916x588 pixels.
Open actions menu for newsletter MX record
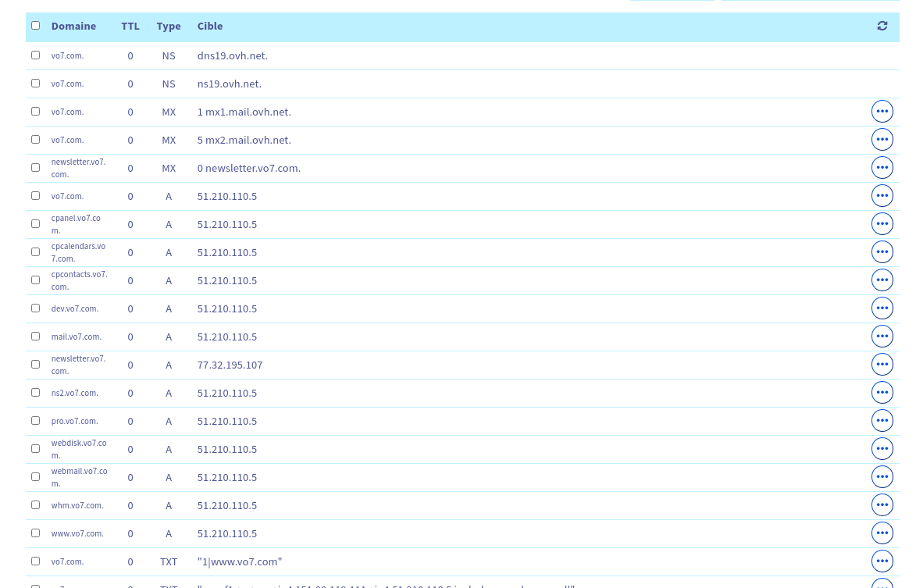pos(882,168)
